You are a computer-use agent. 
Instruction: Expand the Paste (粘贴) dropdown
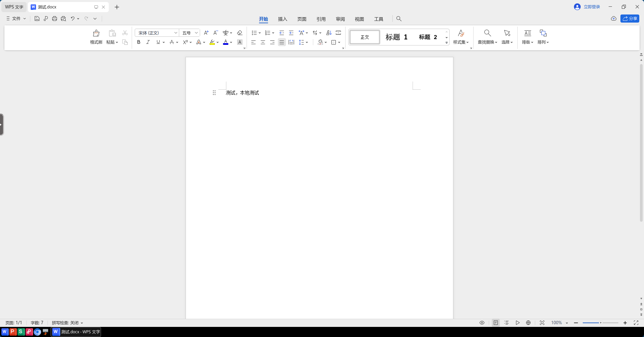[112, 42]
